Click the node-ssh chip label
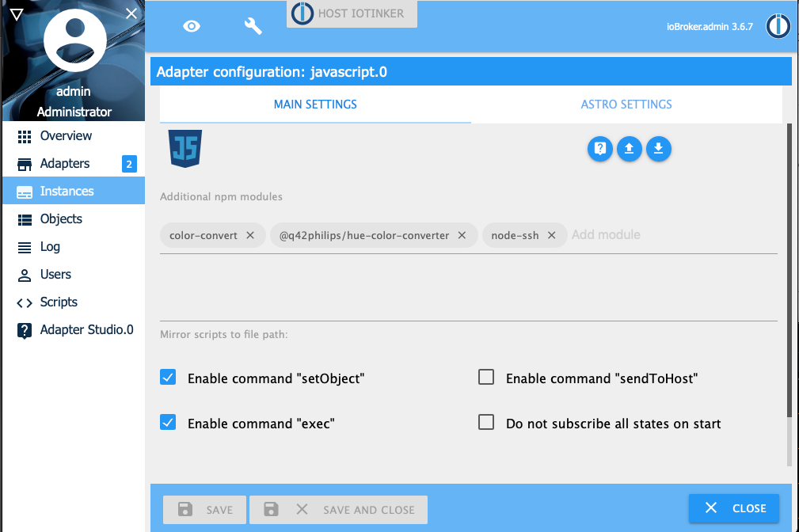 tap(515, 235)
